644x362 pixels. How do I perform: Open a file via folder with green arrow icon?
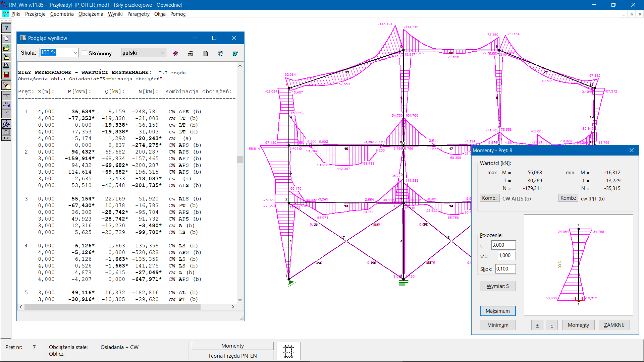click(x=6, y=48)
